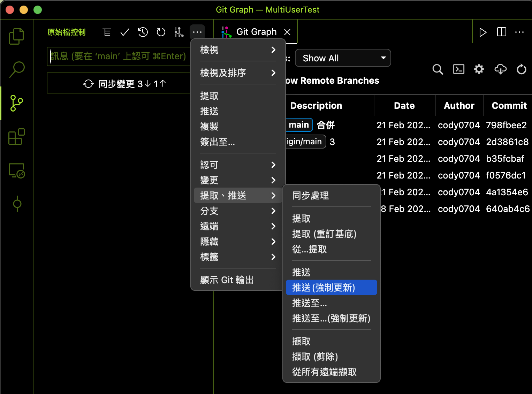The height and width of the screenshot is (394, 532).
Task: Select 複製 menu entry
Action: click(238, 127)
